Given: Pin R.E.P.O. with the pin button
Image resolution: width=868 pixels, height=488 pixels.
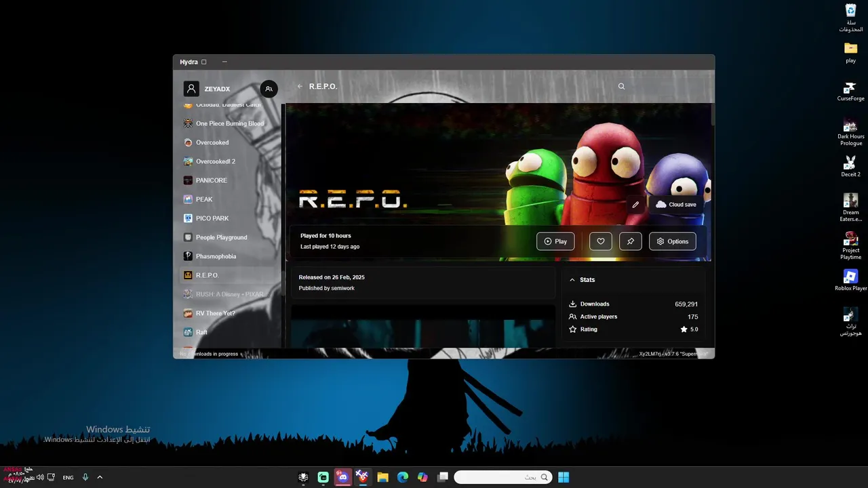Looking at the screenshot, I should [x=630, y=241].
